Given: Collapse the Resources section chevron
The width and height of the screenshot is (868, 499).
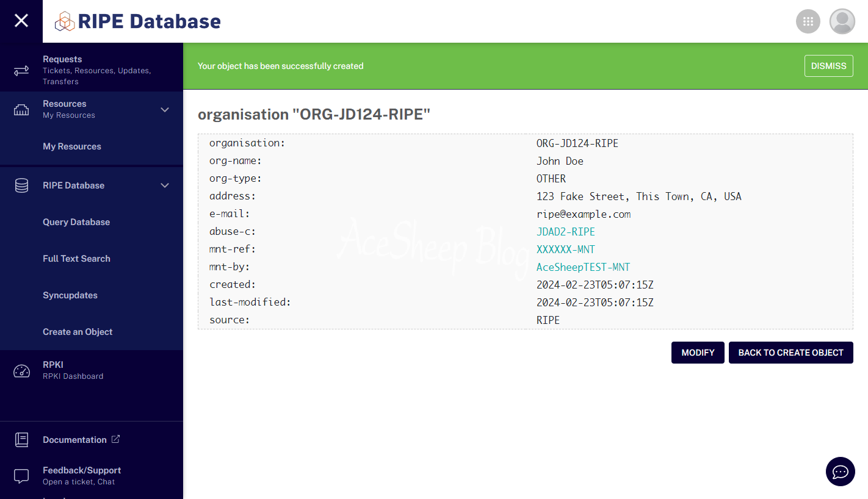Looking at the screenshot, I should click(165, 110).
